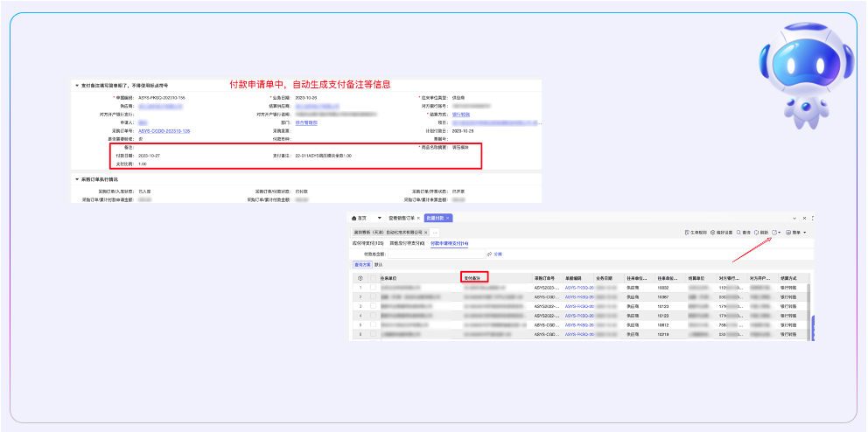Tick the checkbox in table row 3
This screenshot has height=432, width=868.
click(x=373, y=306)
